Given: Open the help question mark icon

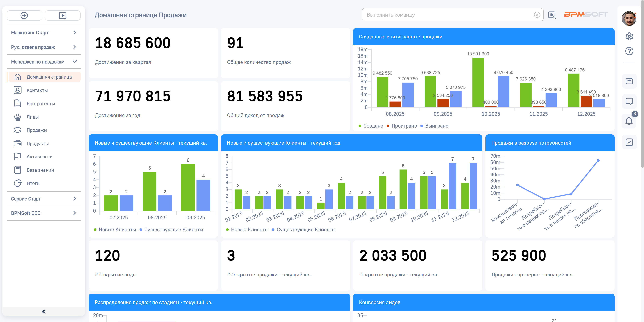Looking at the screenshot, I should [x=629, y=51].
